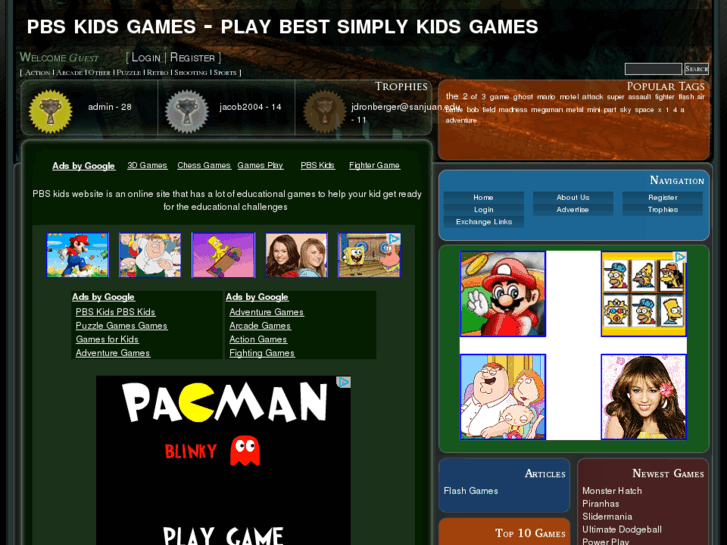
Task: Click Login in the Navigation panel
Action: (x=484, y=210)
